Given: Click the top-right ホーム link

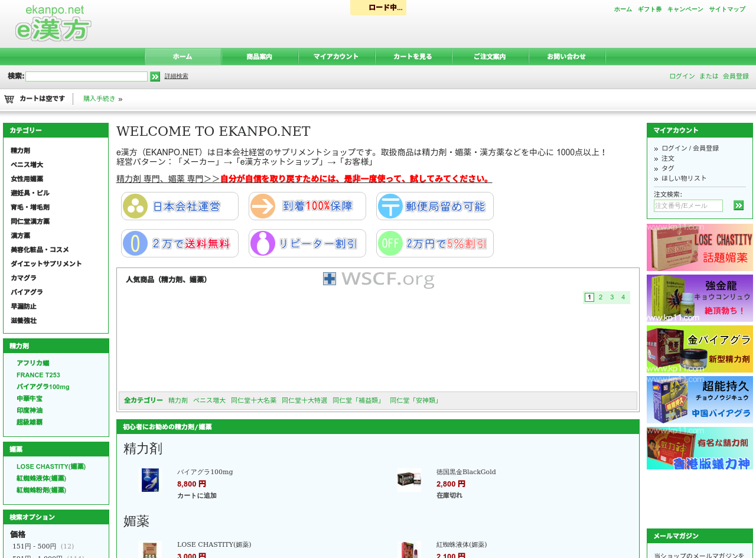Looking at the screenshot, I should [623, 9].
